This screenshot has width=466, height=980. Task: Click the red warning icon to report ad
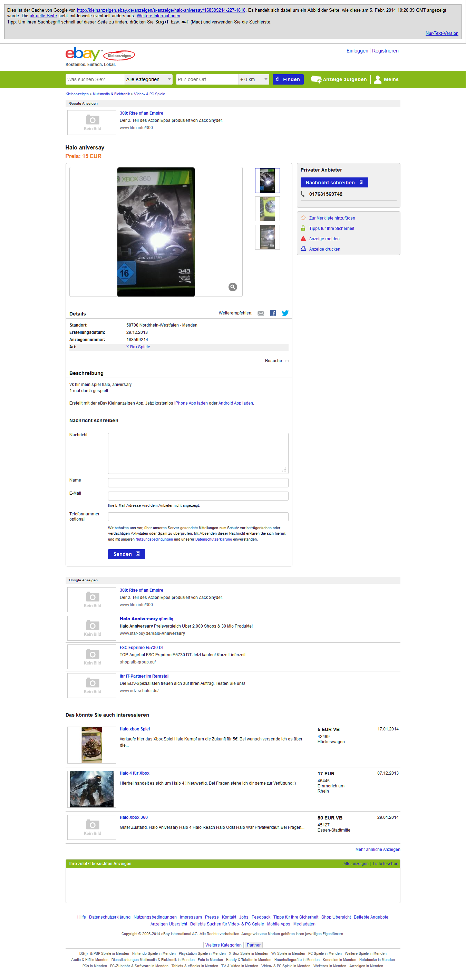click(x=303, y=239)
